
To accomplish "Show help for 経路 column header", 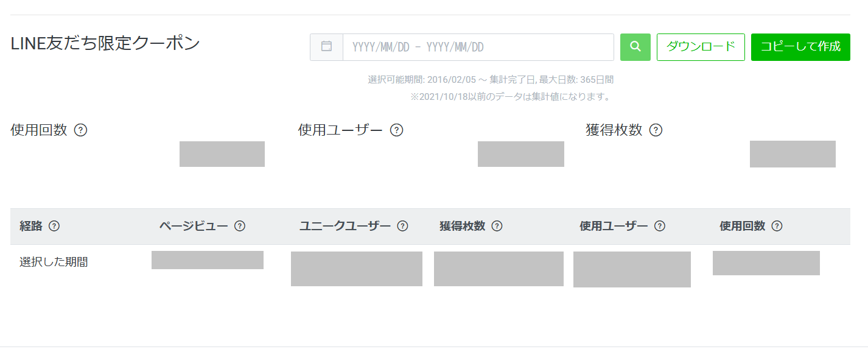I will point(54,226).
